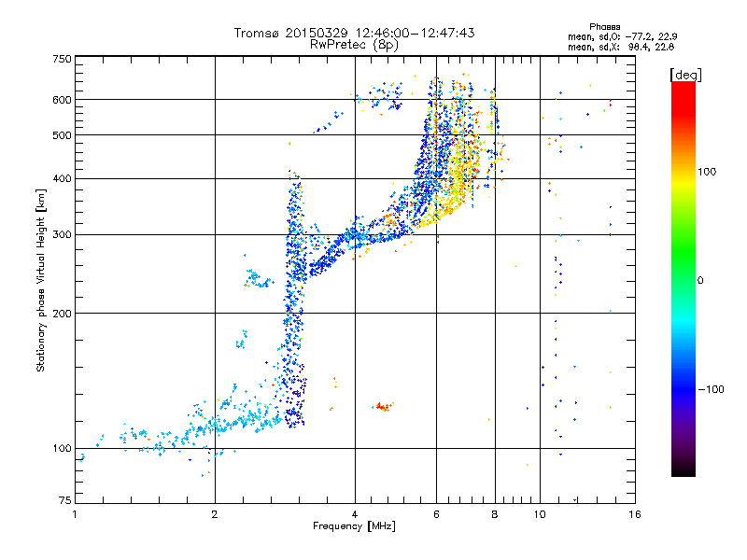Click the y-axis tick label '100'
Image resolution: width=747 pixels, height=560 pixels.
point(62,448)
